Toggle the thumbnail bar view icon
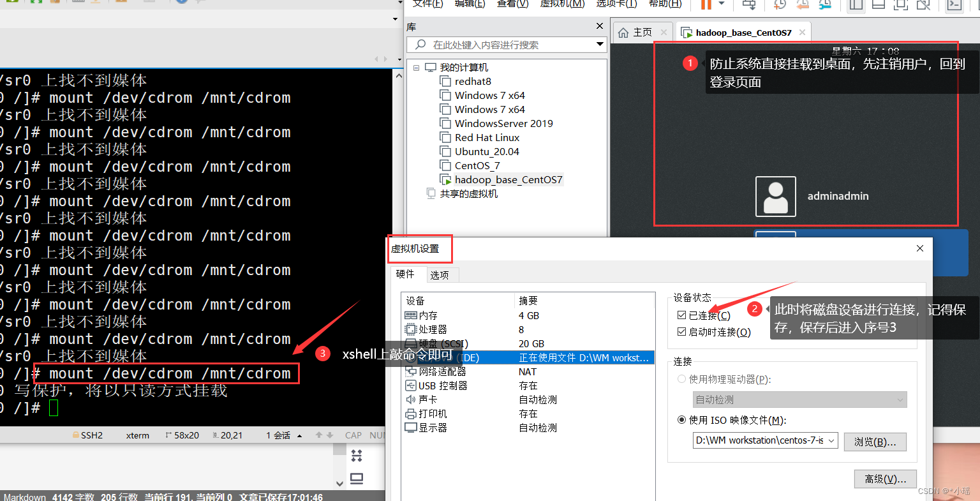 [x=878, y=4]
